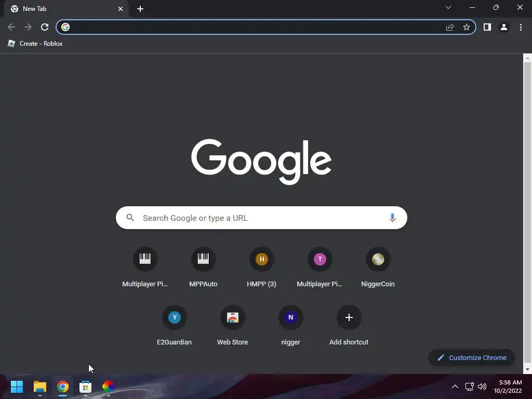Share this page using the share icon
The height and width of the screenshot is (399, 532).
[x=450, y=27]
